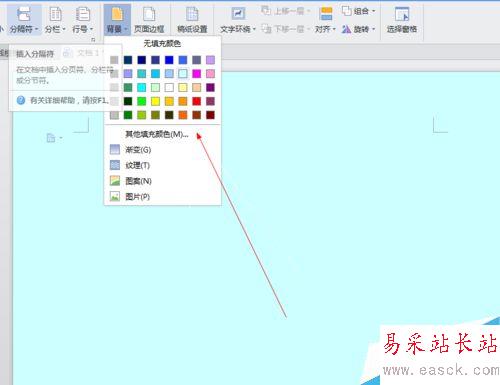Click the 分隔符 section break icon
500x385 pixels.
pos(24,14)
